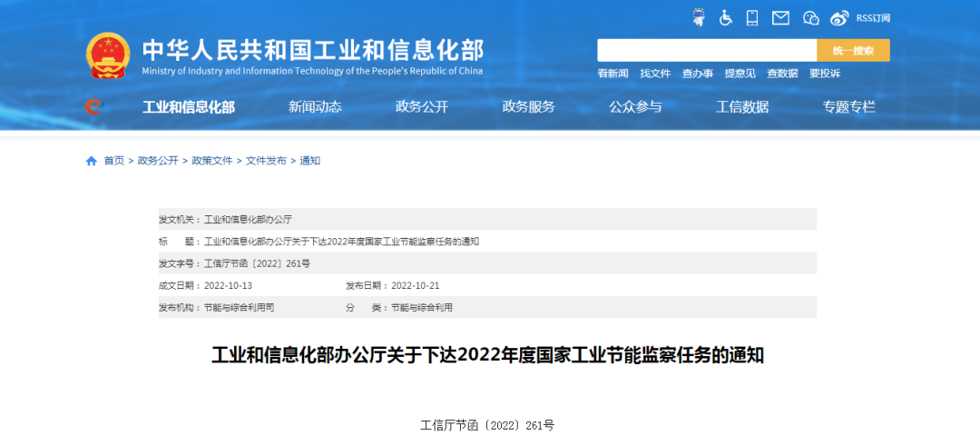Viewport: 980px width, 436px height.
Task: Click 发布机构 value 节能与综合利用司
Action: point(239,307)
